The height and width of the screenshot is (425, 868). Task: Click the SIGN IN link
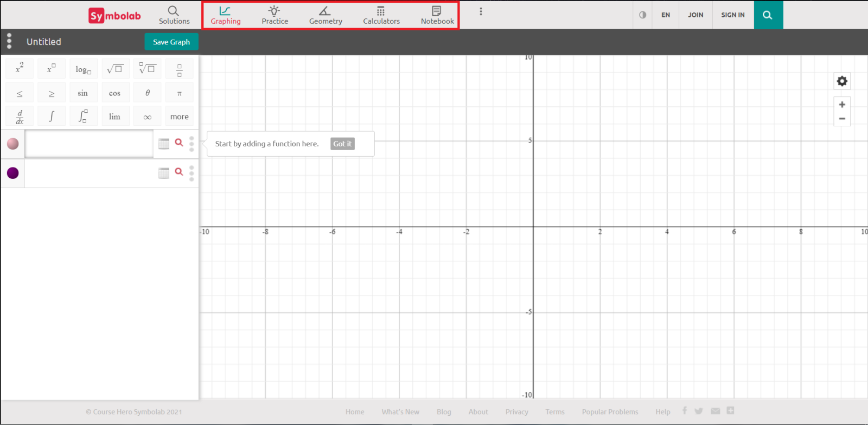[x=733, y=15]
